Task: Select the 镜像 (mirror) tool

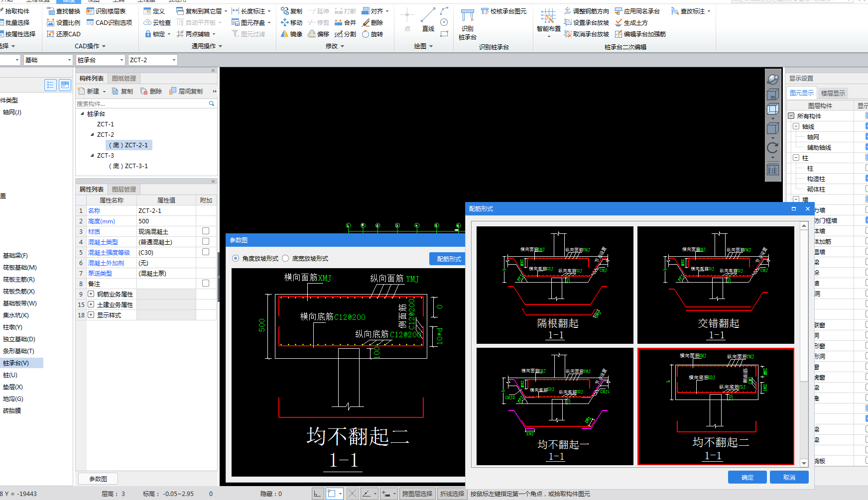Action: [292, 34]
